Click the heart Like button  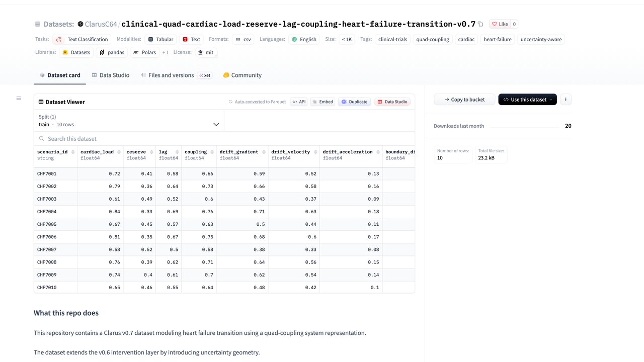(500, 24)
